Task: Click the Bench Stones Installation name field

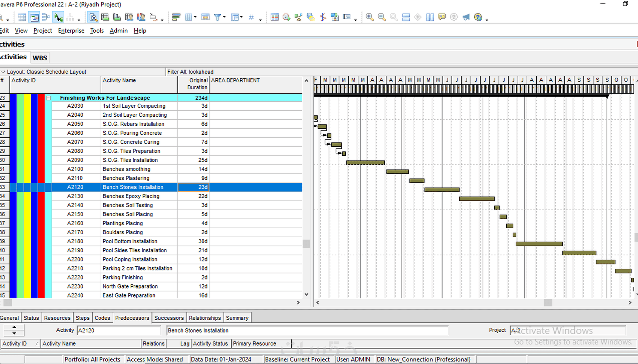Action: tap(307, 331)
